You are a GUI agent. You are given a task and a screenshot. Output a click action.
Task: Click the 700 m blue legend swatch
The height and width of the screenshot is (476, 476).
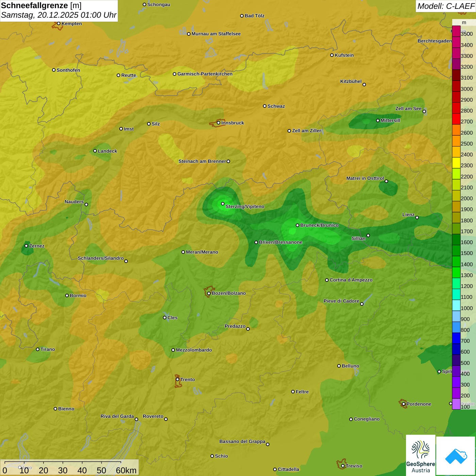coord(456,338)
